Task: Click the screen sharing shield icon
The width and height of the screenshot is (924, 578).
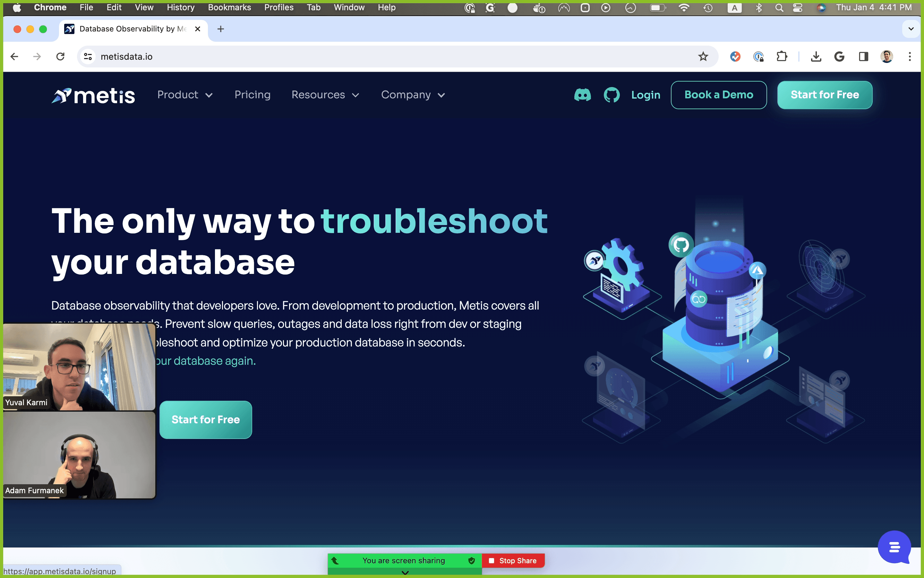Action: click(x=472, y=560)
